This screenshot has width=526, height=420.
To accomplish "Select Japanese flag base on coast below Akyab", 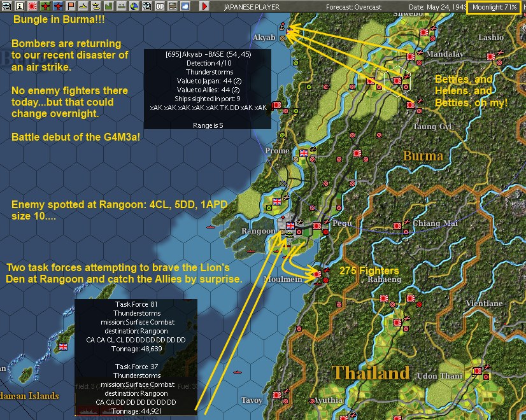I will [x=277, y=105].
